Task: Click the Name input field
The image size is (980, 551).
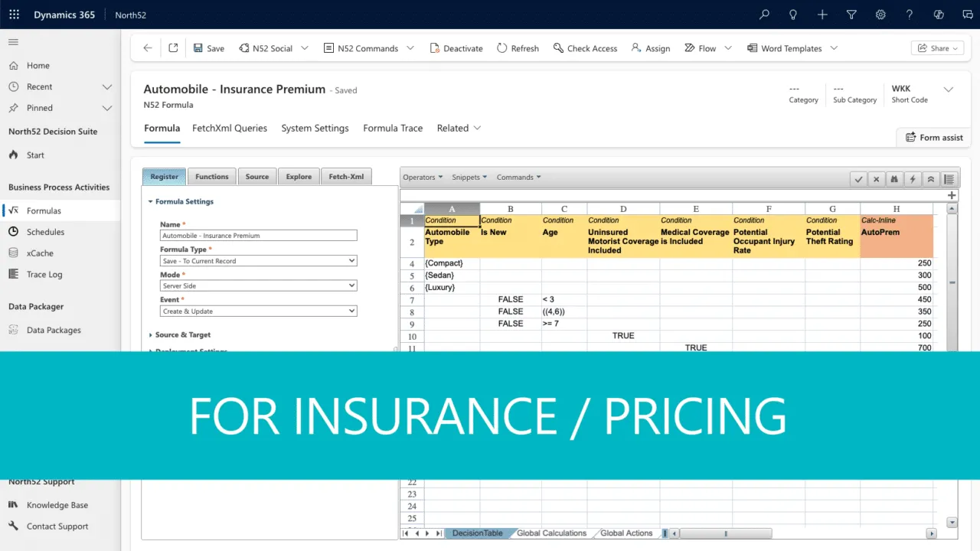Action: [x=258, y=236]
